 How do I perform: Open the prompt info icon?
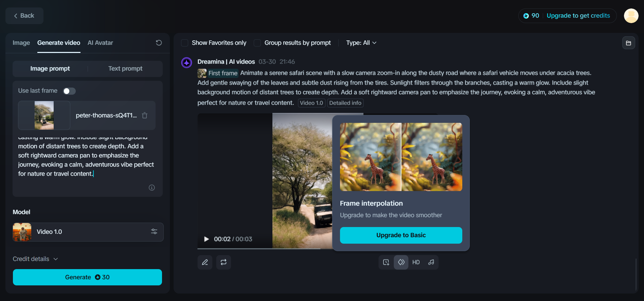[152, 188]
